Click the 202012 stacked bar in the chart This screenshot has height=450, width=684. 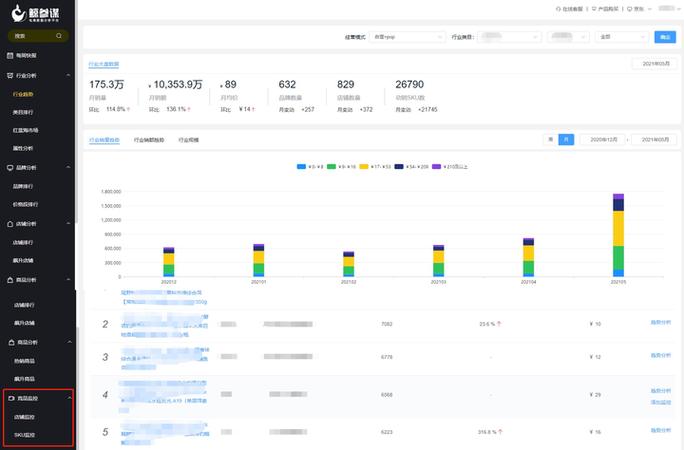pos(169,262)
